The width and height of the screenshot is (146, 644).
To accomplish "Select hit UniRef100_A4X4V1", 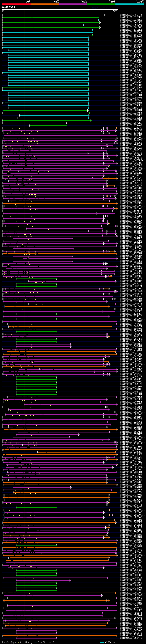I will [x=131, y=140].
